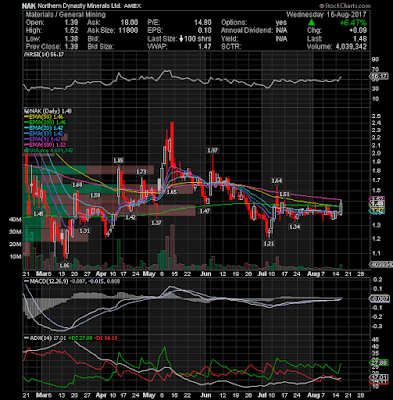
Task: Click the Volume legend bar icon
Action: click(x=26, y=151)
